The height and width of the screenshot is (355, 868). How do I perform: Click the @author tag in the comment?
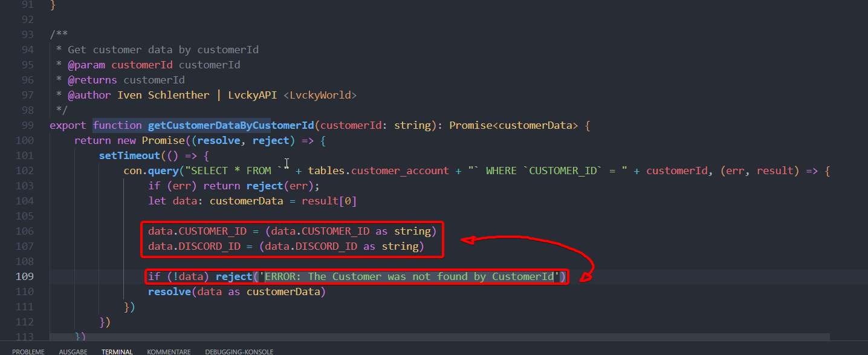89,95
